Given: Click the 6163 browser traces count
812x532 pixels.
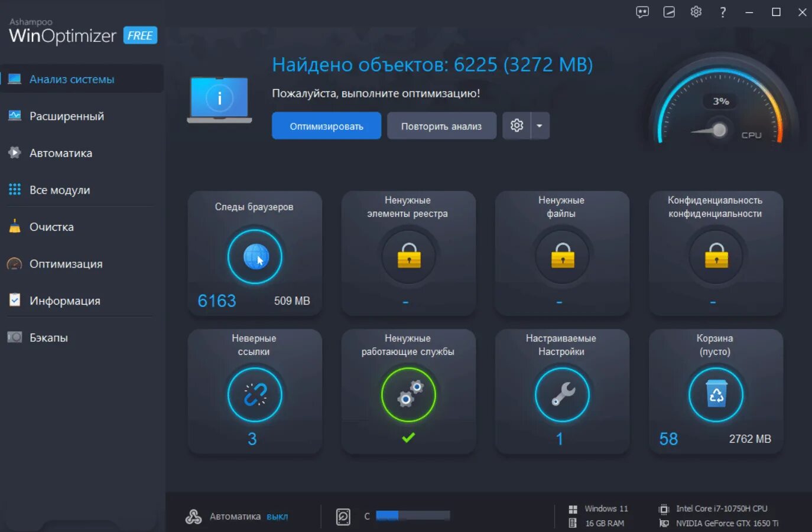Looking at the screenshot, I should click(217, 301).
